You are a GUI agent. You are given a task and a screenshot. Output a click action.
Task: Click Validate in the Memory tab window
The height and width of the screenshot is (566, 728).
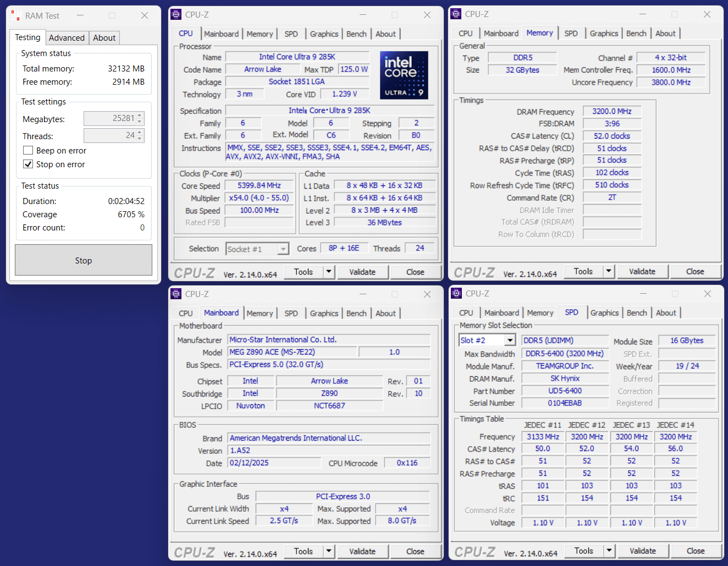[x=642, y=271]
